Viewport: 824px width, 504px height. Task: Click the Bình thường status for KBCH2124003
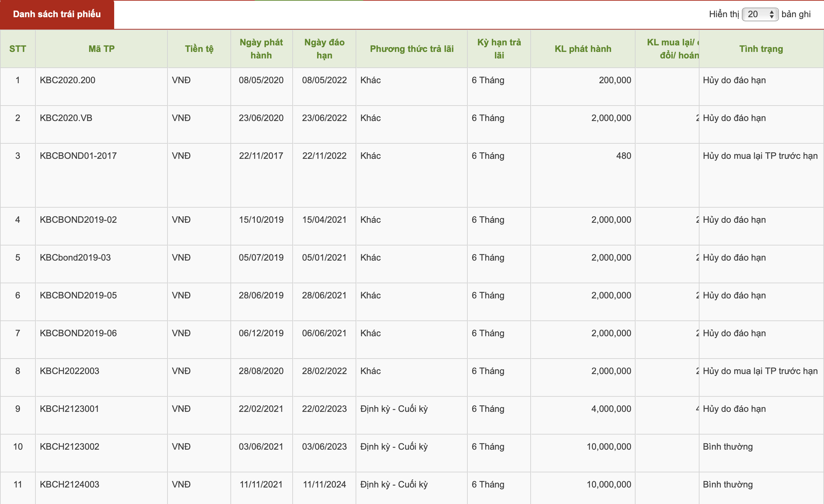[x=728, y=484]
